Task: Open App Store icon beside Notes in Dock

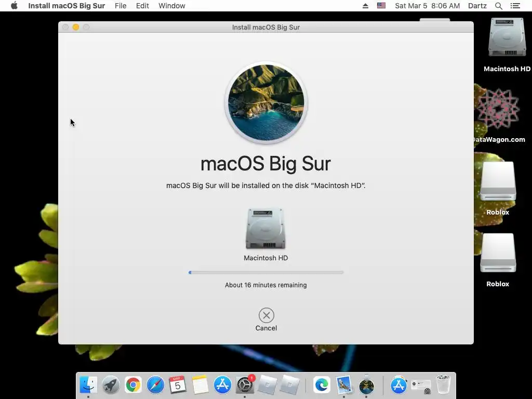Action: (x=222, y=385)
